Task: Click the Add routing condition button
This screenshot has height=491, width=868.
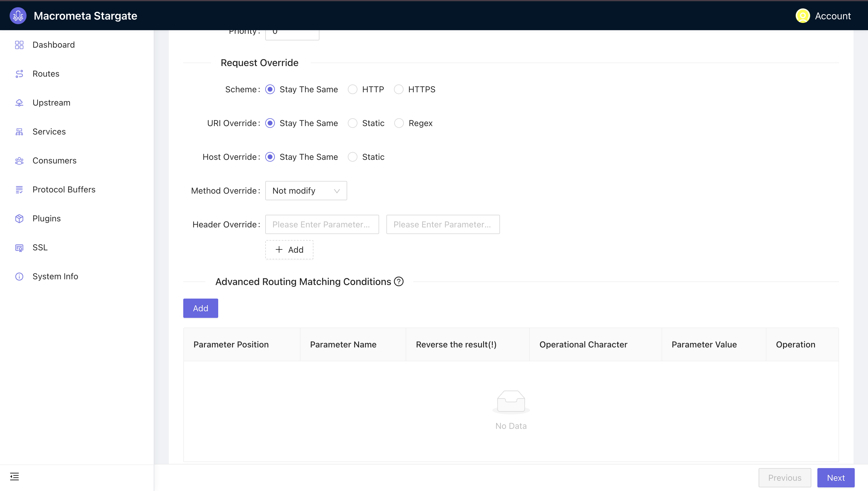Action: tap(200, 308)
